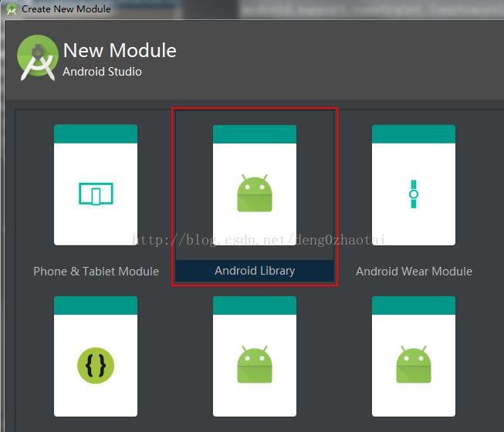Screen dimensions: 504x432
Task: Click the Android Studio logo in the header
Action: click(38, 58)
